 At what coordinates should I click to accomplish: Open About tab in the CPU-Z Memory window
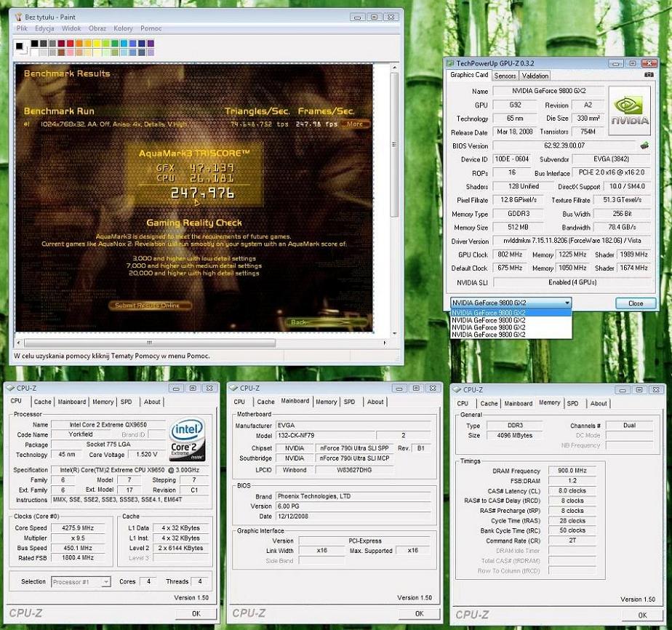coord(599,403)
